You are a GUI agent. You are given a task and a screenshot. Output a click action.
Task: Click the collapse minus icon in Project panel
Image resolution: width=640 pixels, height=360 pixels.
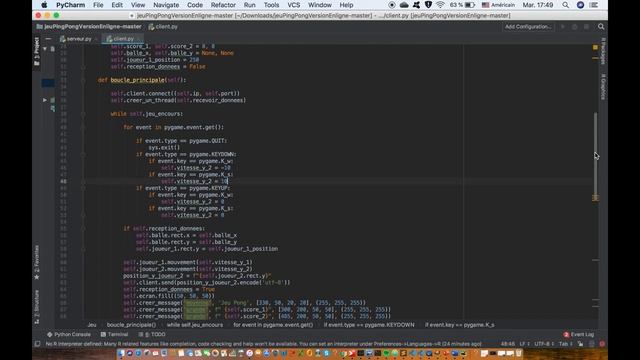(x=48, y=39)
